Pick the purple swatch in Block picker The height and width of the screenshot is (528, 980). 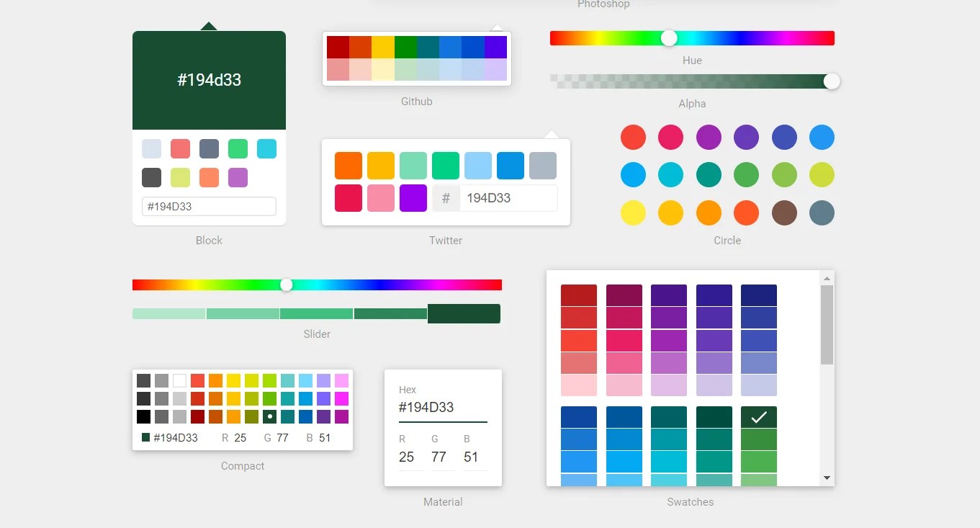[x=238, y=177]
